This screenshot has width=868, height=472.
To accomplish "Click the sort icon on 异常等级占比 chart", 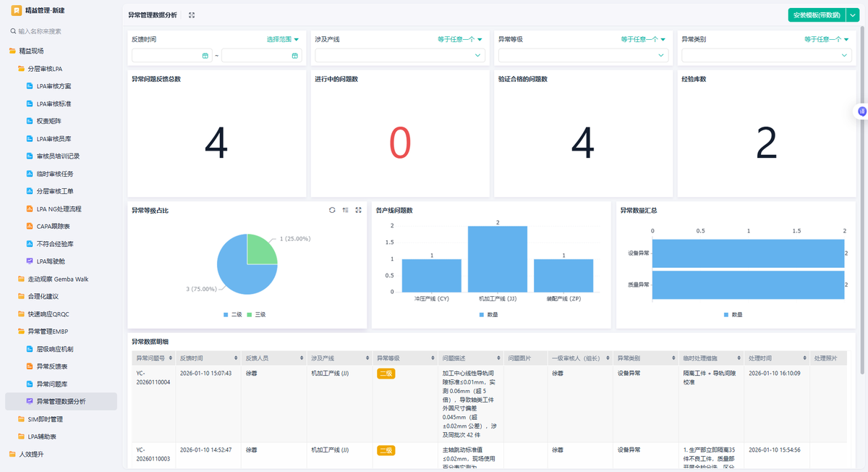I will click(x=345, y=210).
